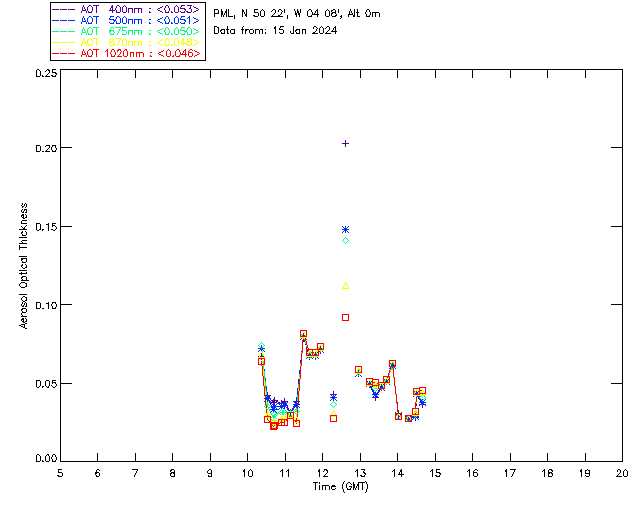
Task: Click the blue asterisk marker near 0.15
Action: (345, 229)
